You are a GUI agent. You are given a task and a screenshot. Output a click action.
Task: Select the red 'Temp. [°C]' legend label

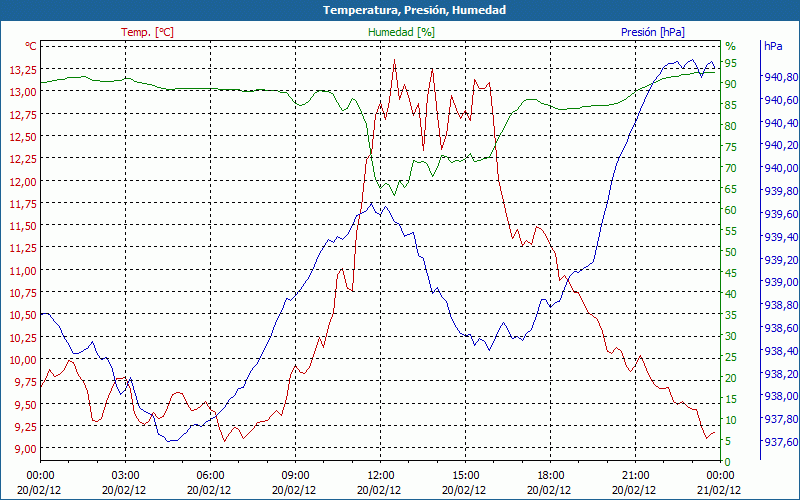click(147, 32)
